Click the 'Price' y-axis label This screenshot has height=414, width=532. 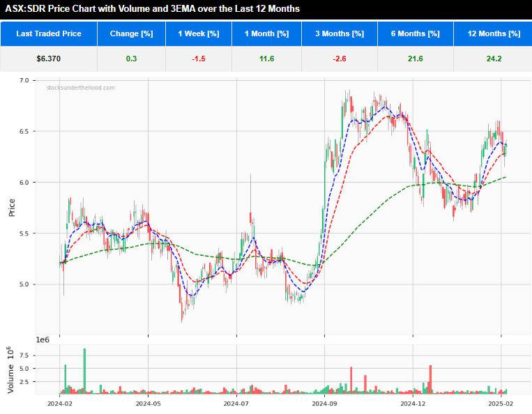pyautogui.click(x=12, y=208)
